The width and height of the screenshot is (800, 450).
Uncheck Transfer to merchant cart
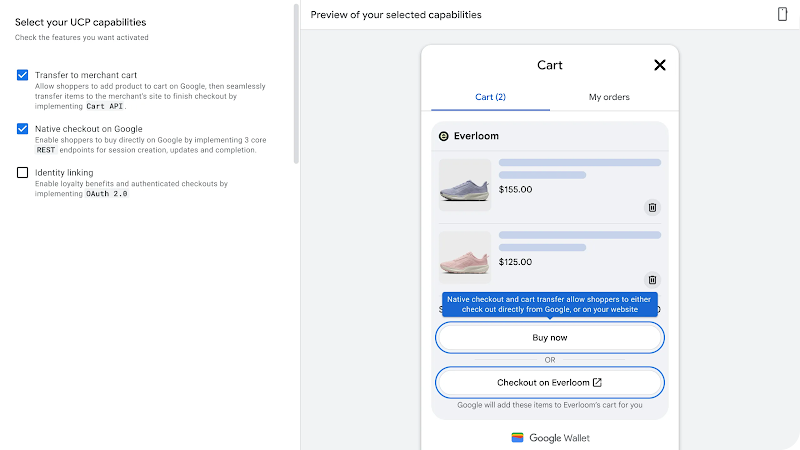[x=22, y=75]
